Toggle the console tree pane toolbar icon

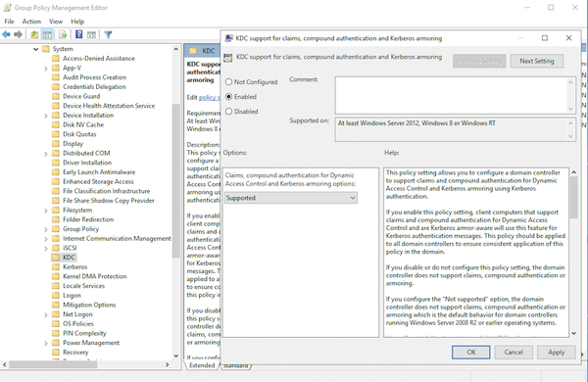pos(47,35)
